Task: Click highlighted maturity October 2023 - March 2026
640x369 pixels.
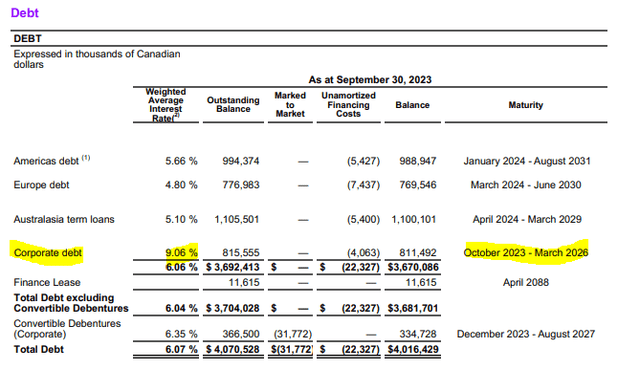Action: tap(526, 253)
